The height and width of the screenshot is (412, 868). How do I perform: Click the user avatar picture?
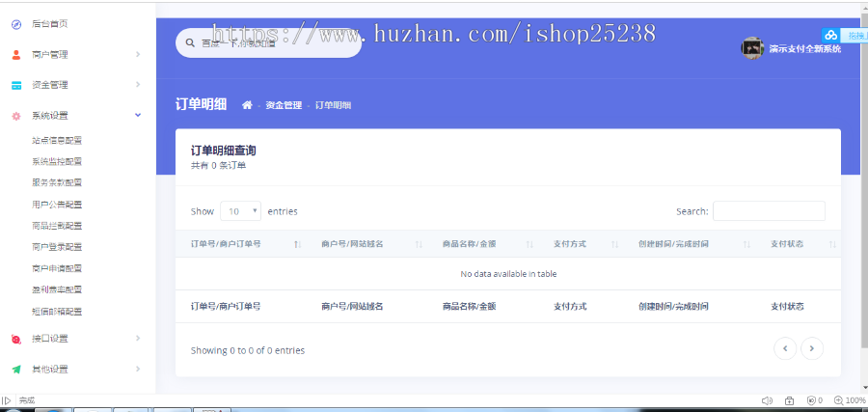click(x=752, y=48)
